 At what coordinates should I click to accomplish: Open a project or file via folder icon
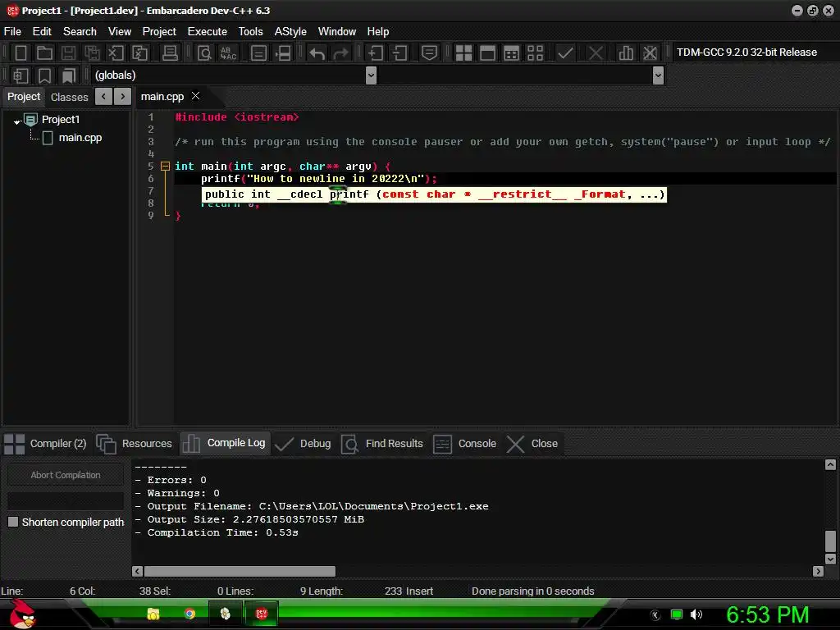coord(44,53)
